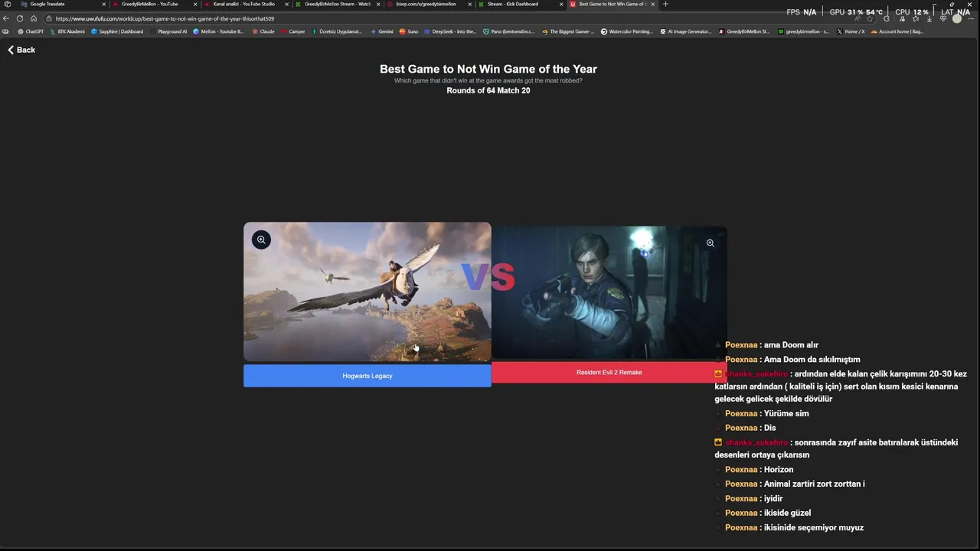This screenshot has width=980, height=551.
Task: Go back with the Back arrow
Action: pyautogui.click(x=21, y=50)
